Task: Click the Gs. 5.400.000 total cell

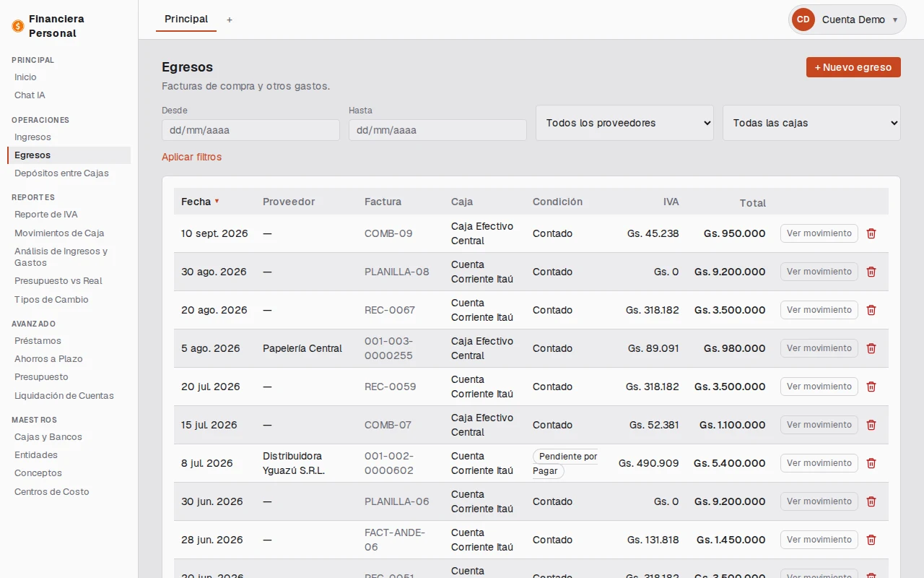Action: pos(730,463)
